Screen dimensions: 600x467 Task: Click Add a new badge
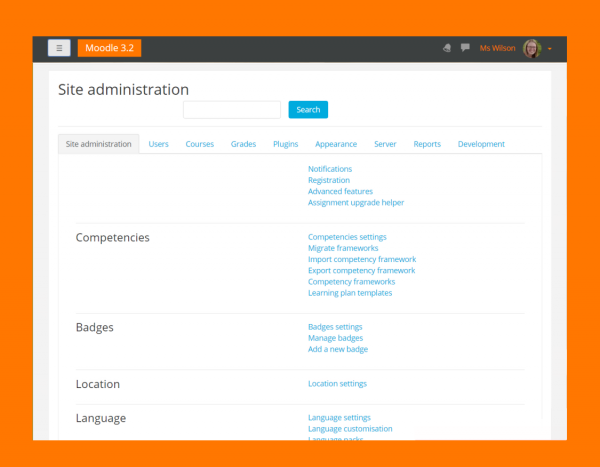click(338, 349)
